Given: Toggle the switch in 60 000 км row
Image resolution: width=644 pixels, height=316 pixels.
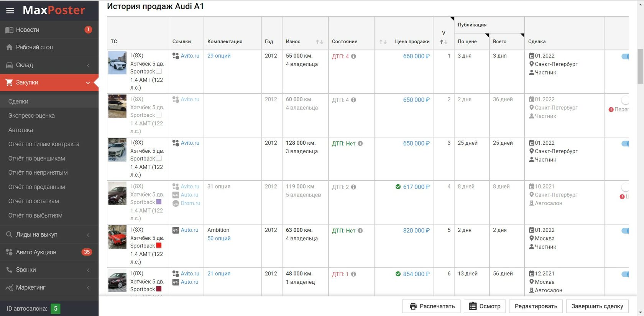Looking at the screenshot, I should pyautogui.click(x=625, y=100).
